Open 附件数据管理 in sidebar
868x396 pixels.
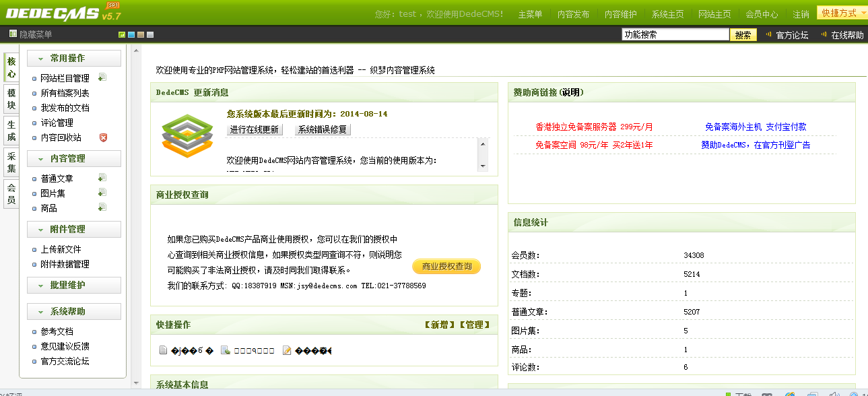(x=65, y=264)
